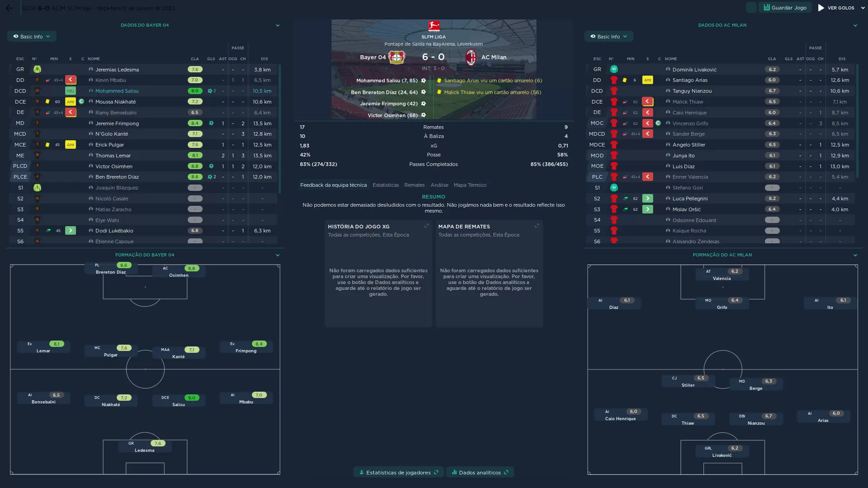Click the AC Milan team name on scoreboard

coord(494,57)
